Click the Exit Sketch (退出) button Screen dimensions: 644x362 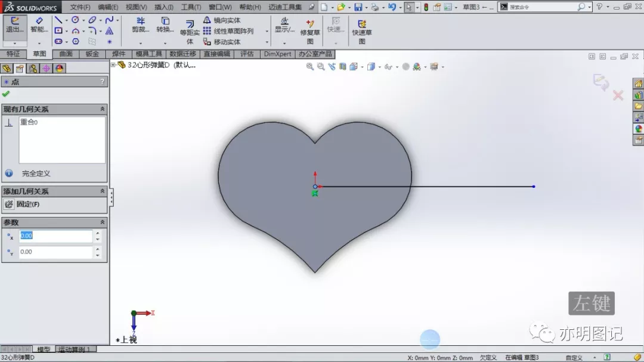click(x=15, y=26)
